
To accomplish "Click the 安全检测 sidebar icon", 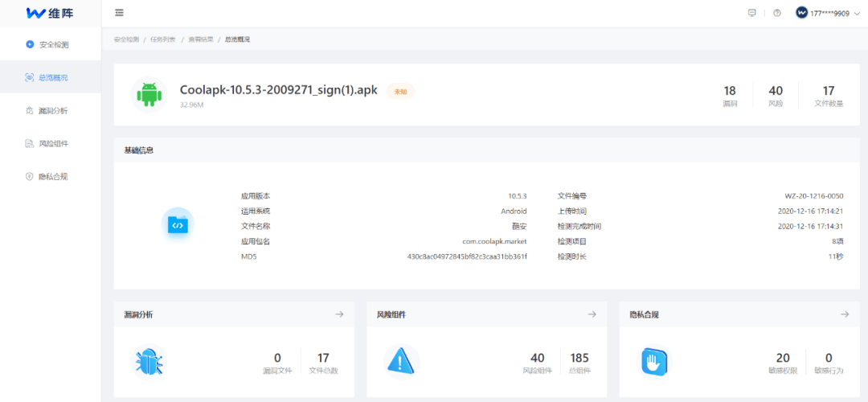I will [x=30, y=43].
